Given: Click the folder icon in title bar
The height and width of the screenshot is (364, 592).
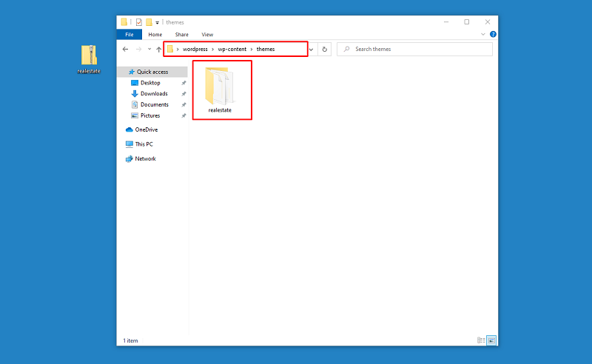Looking at the screenshot, I should click(124, 22).
